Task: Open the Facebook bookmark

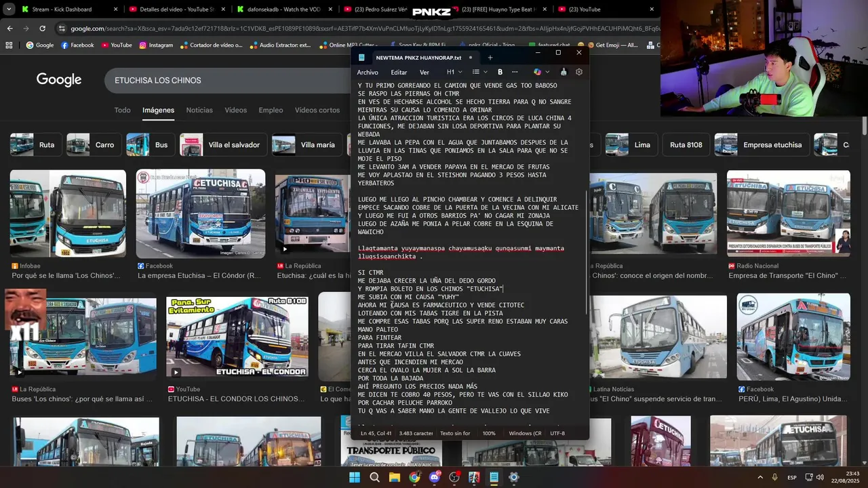Action: [x=77, y=45]
